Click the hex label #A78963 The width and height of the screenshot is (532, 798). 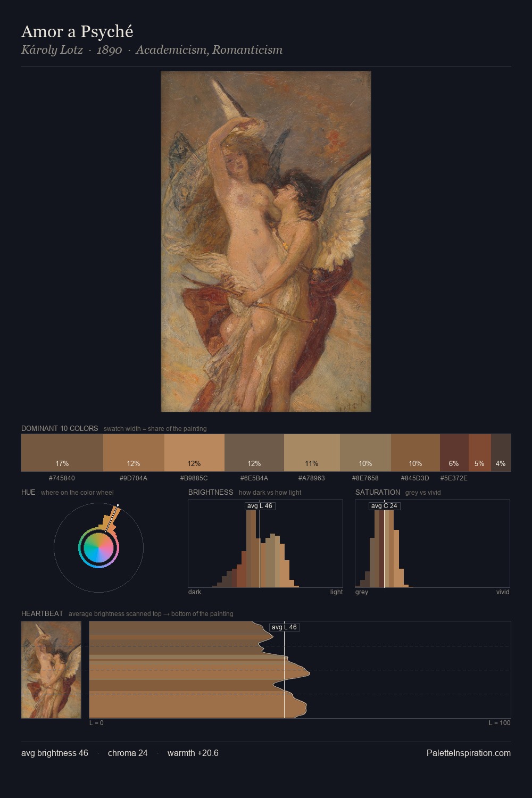311,478
